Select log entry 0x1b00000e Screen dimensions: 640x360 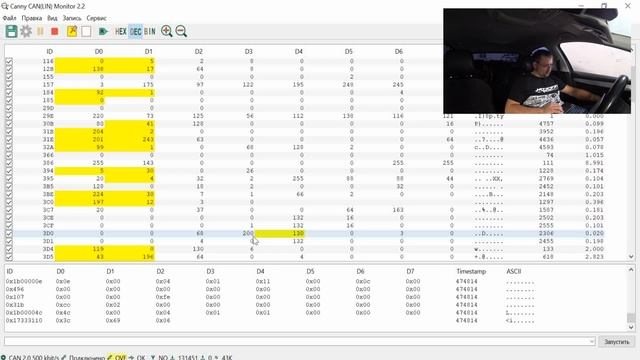pyautogui.click(x=24, y=281)
